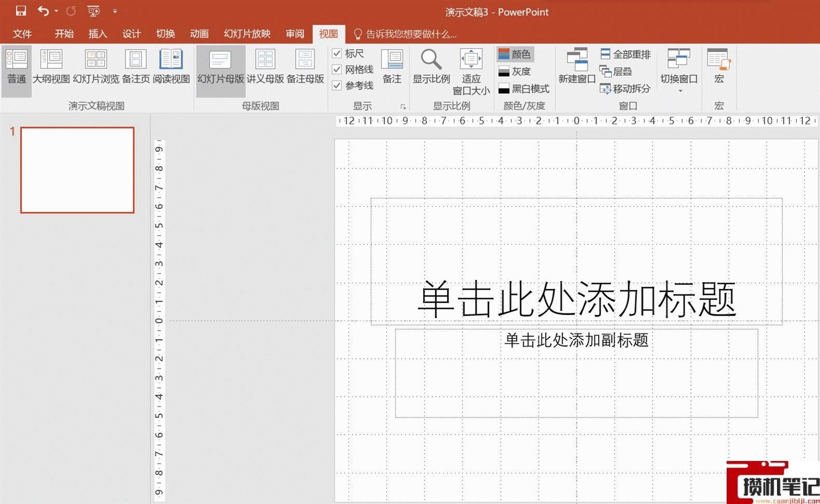This screenshot has width=820, height=504.
Task: Select the 视图 tab
Action: pos(328,34)
